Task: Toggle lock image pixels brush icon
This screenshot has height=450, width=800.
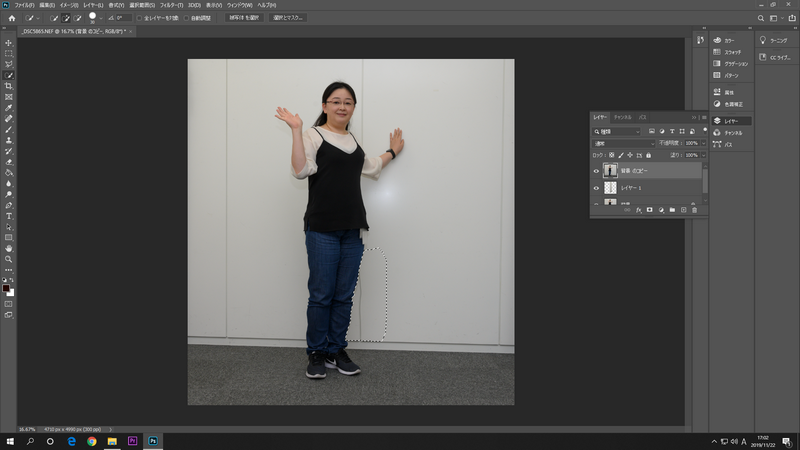Action: point(621,155)
